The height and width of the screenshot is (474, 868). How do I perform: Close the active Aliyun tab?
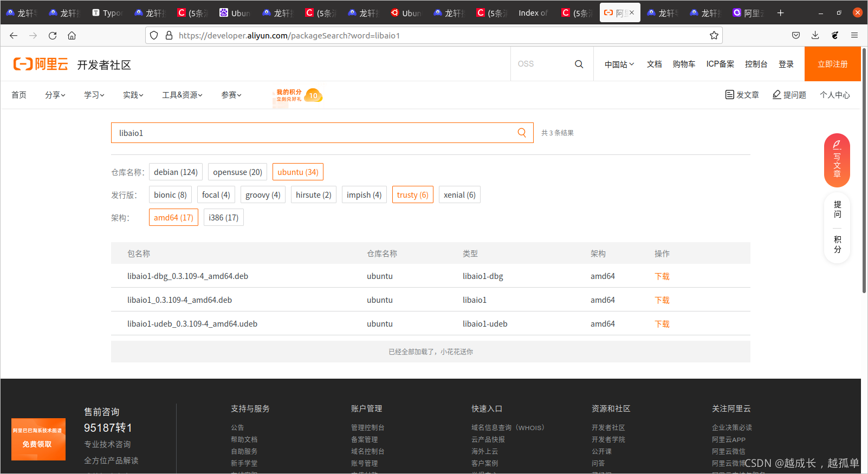click(x=632, y=12)
